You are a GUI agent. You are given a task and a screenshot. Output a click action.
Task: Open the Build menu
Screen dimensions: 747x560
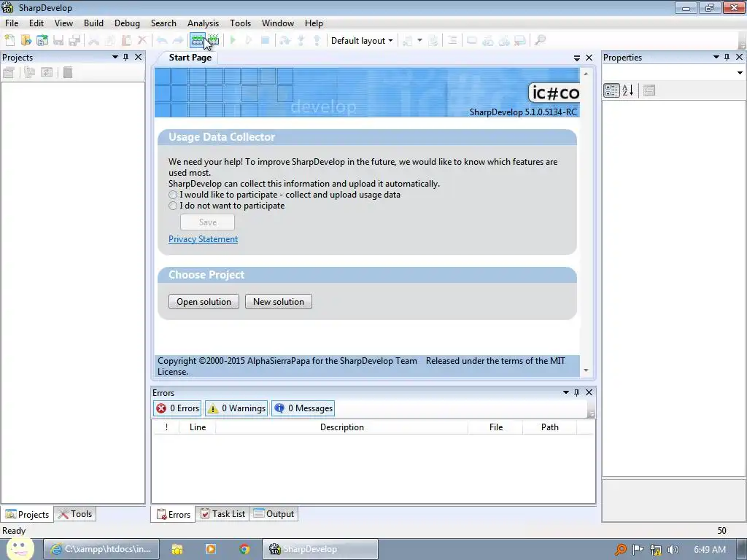click(x=93, y=23)
